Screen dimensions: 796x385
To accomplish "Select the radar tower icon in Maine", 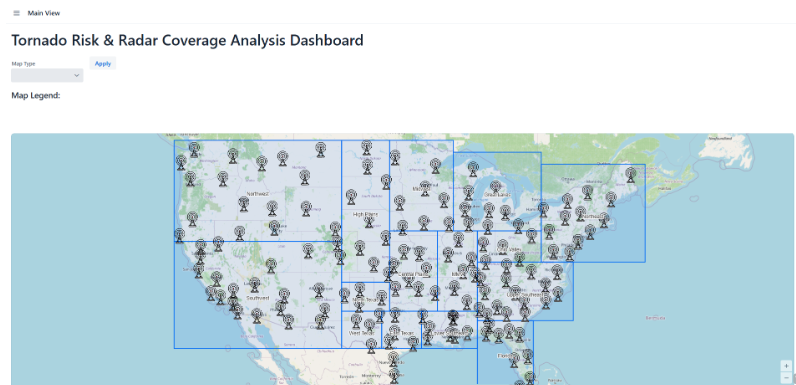I will click(631, 175).
